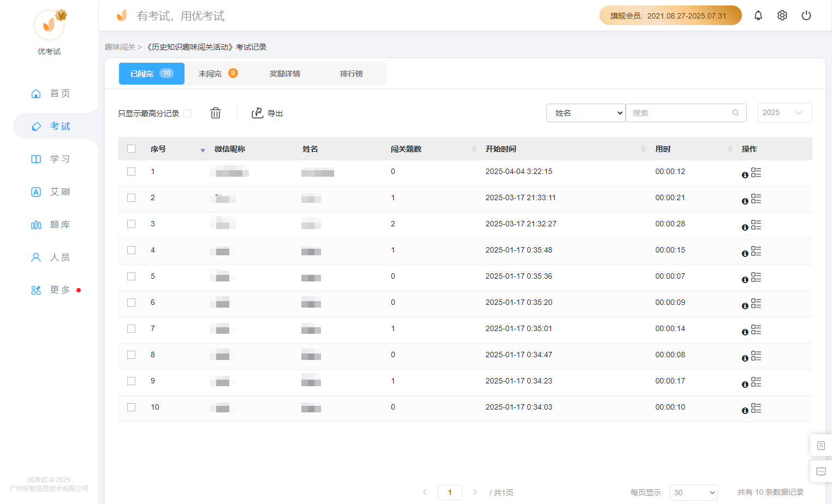Open 人员 in sidebar
The width and height of the screenshot is (832, 504).
point(51,257)
